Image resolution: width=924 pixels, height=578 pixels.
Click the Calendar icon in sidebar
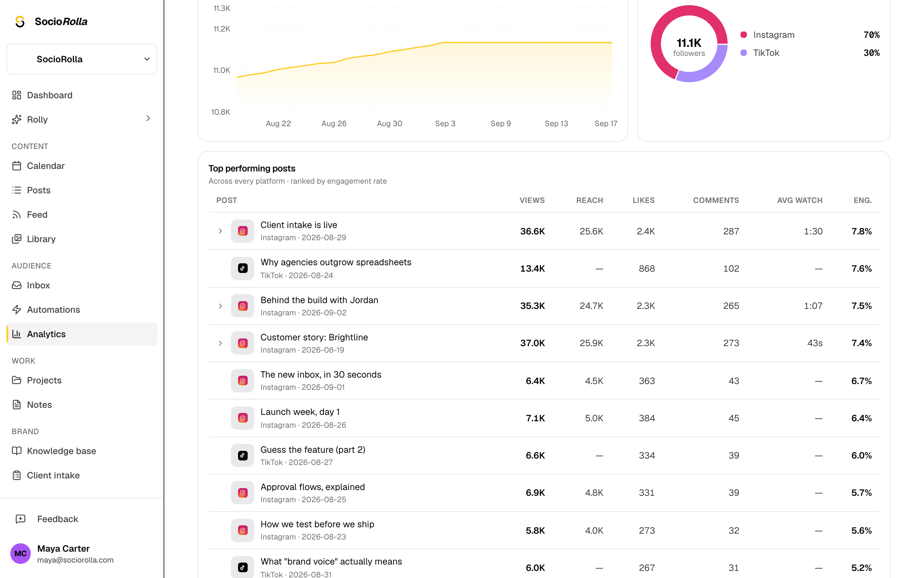[16, 166]
